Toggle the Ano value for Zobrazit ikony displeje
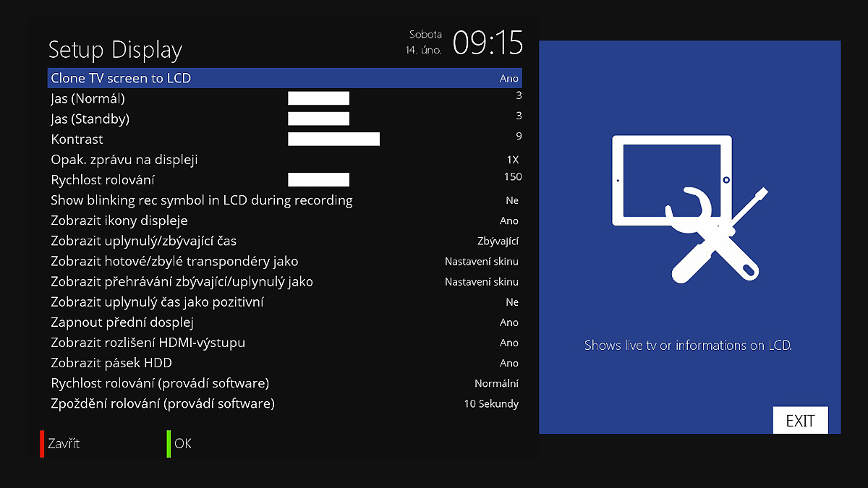868x488 pixels. (x=509, y=221)
